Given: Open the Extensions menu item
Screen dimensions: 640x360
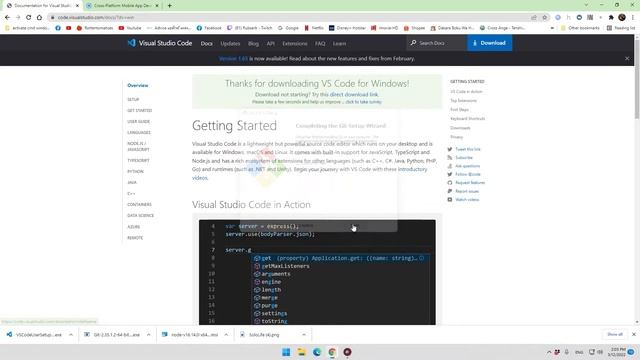Looking at the screenshot, I should tap(295, 43).
